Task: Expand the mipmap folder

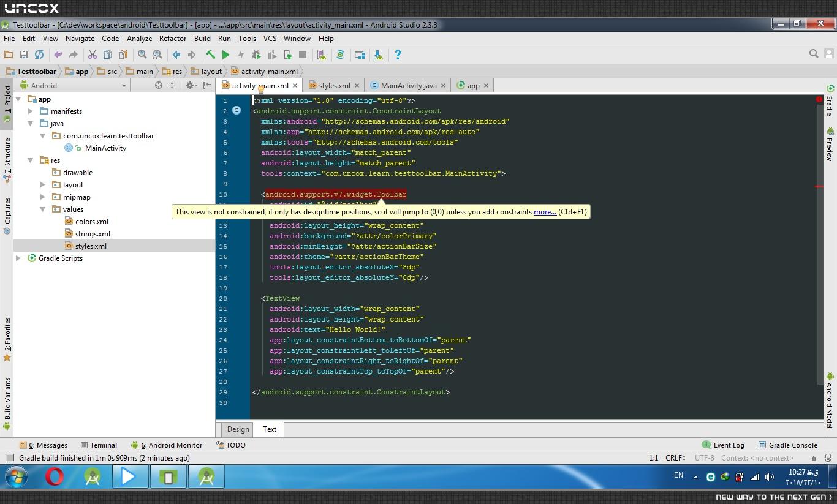Action: [x=43, y=197]
